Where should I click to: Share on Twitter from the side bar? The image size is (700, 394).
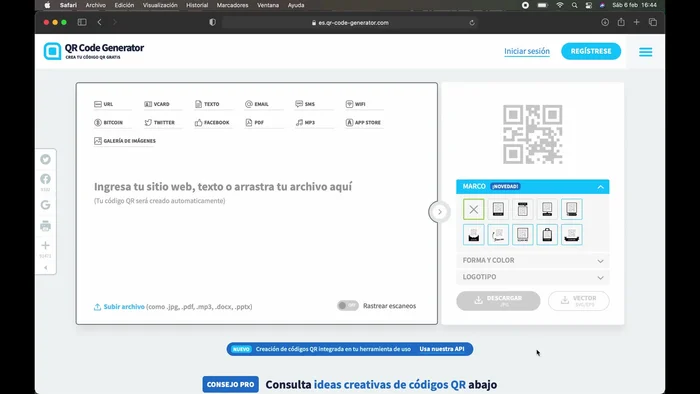(x=45, y=159)
